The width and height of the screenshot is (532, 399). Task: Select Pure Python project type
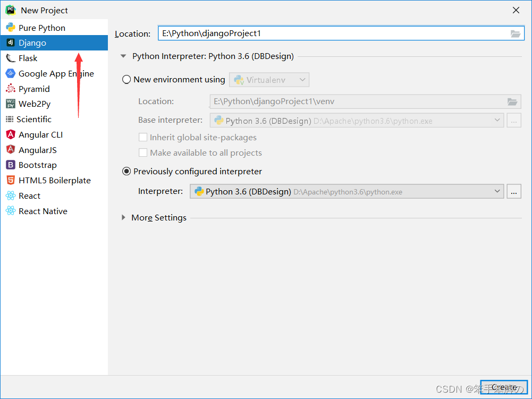click(54, 28)
